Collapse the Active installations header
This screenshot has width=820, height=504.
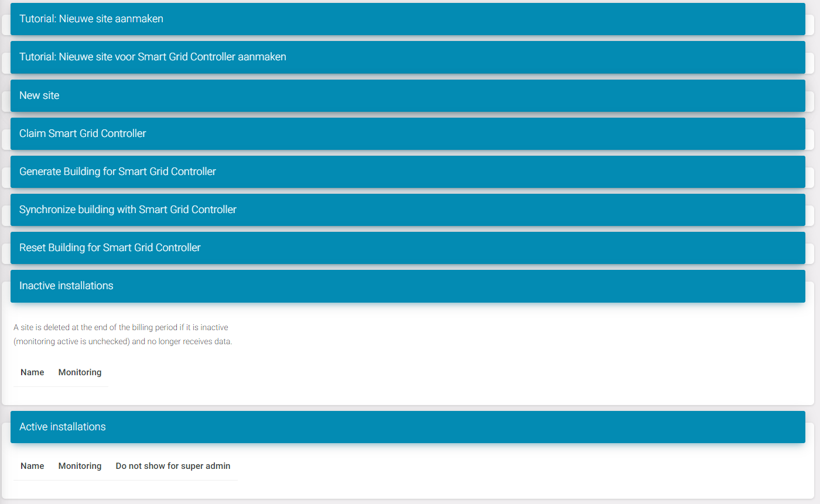click(62, 427)
